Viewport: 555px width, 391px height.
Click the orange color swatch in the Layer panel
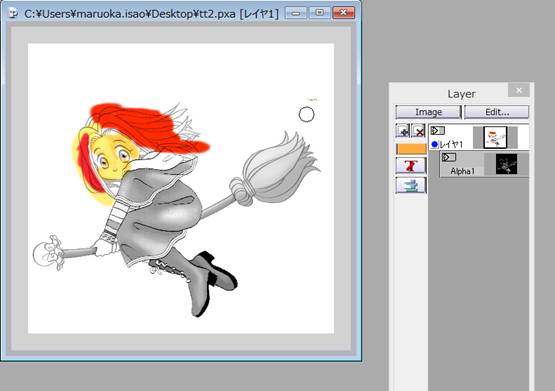[411, 149]
